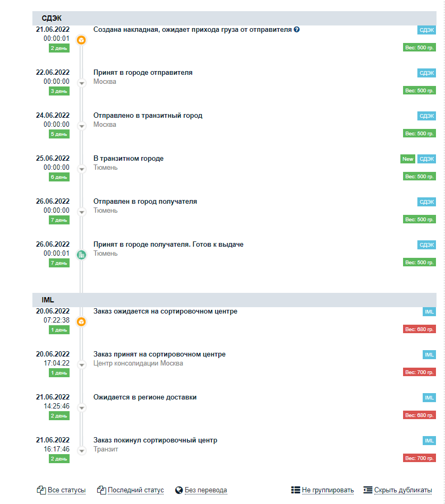Copy last status via 'Последний статус' link
The height and width of the screenshot is (504, 445).
click(x=136, y=490)
